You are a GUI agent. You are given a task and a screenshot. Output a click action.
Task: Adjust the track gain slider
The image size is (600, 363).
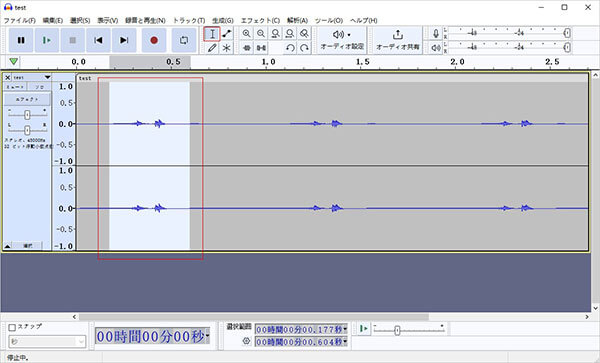coord(27,114)
